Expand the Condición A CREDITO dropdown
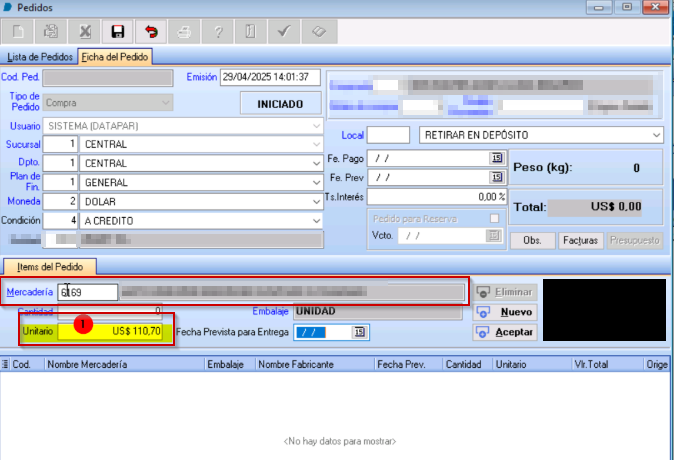674x460 pixels. click(x=316, y=221)
